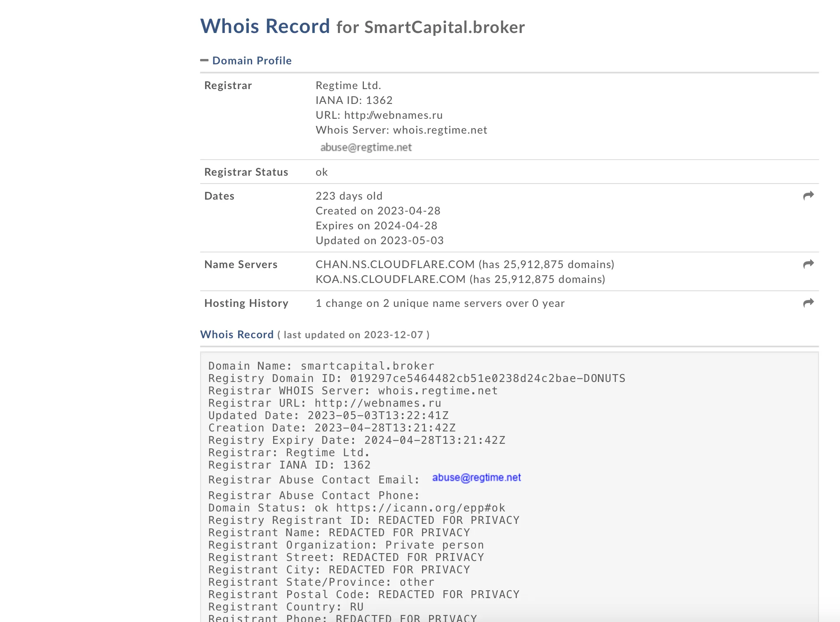Viewport: 840px width, 622px height.
Task: Click the Registrar Status value 'ok'
Action: [x=322, y=172]
